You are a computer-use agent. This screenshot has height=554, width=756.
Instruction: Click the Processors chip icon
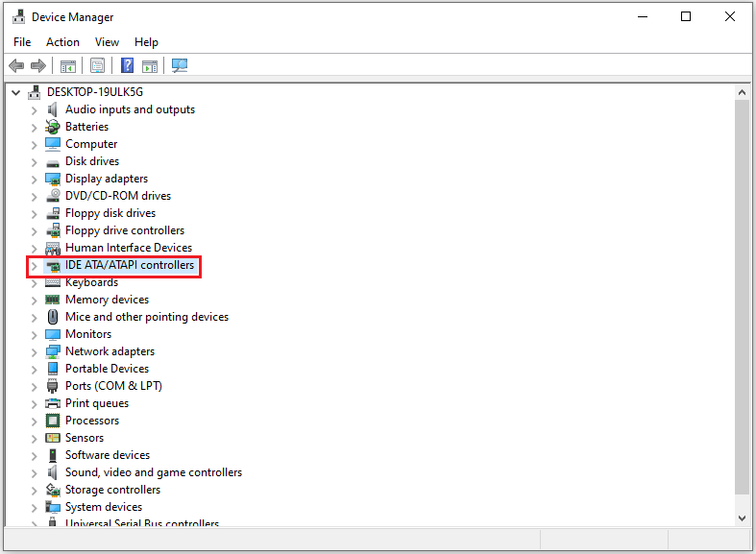tap(53, 421)
